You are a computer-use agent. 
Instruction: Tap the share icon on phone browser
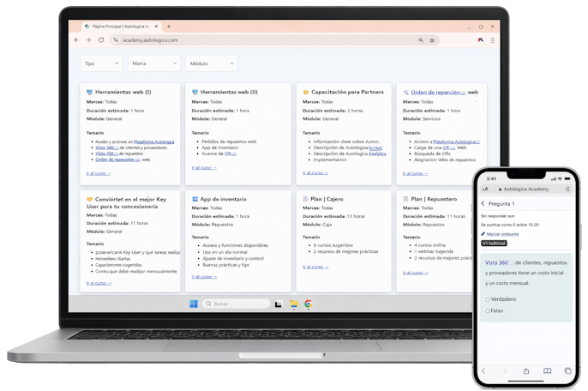pos(526,370)
